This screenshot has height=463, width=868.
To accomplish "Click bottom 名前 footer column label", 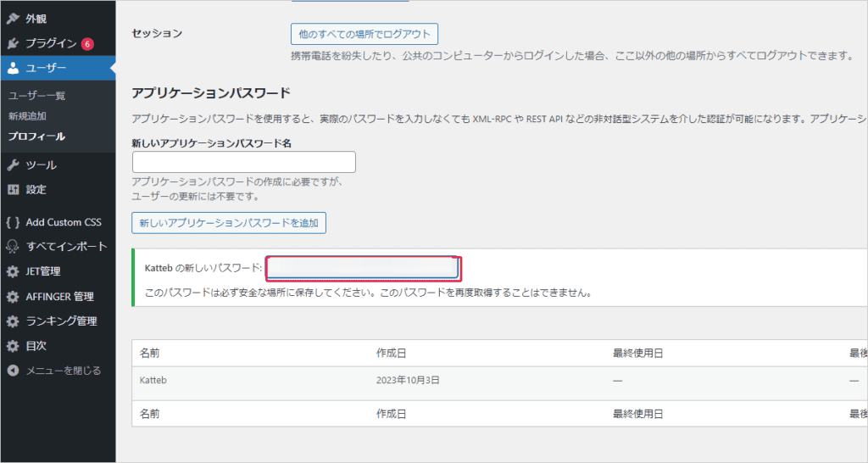I will (x=149, y=414).
